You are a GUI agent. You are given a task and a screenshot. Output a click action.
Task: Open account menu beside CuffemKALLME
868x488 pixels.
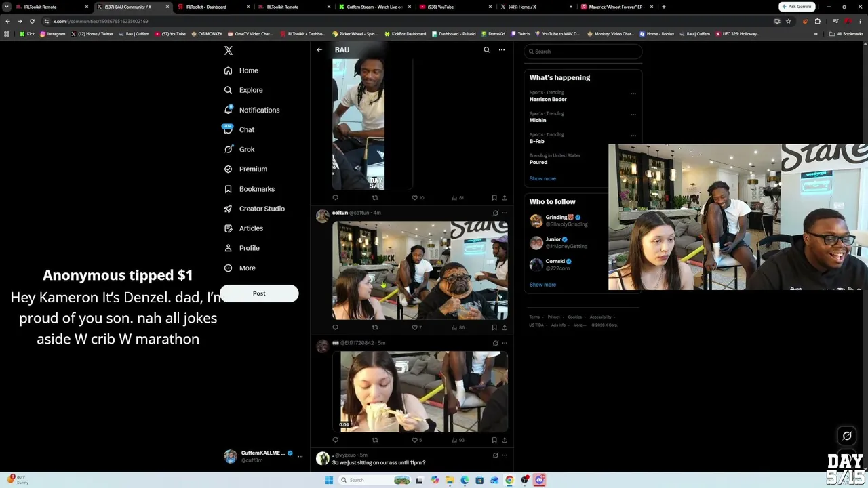[300, 456]
